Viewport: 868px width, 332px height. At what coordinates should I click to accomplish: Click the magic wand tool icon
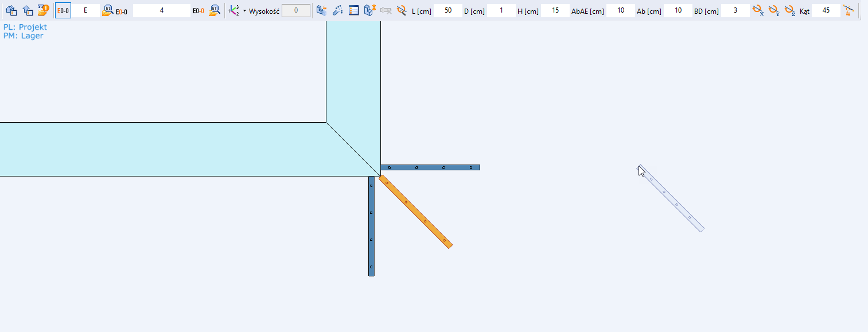[338, 10]
